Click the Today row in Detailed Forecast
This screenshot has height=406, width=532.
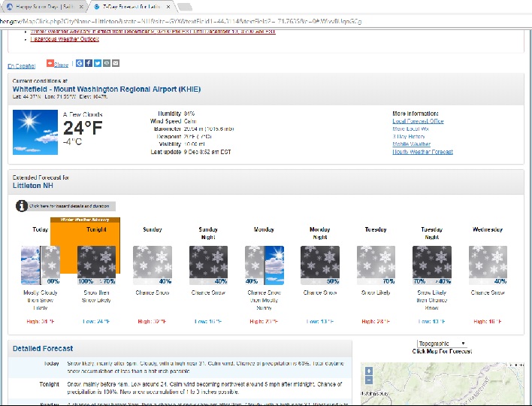180,368
